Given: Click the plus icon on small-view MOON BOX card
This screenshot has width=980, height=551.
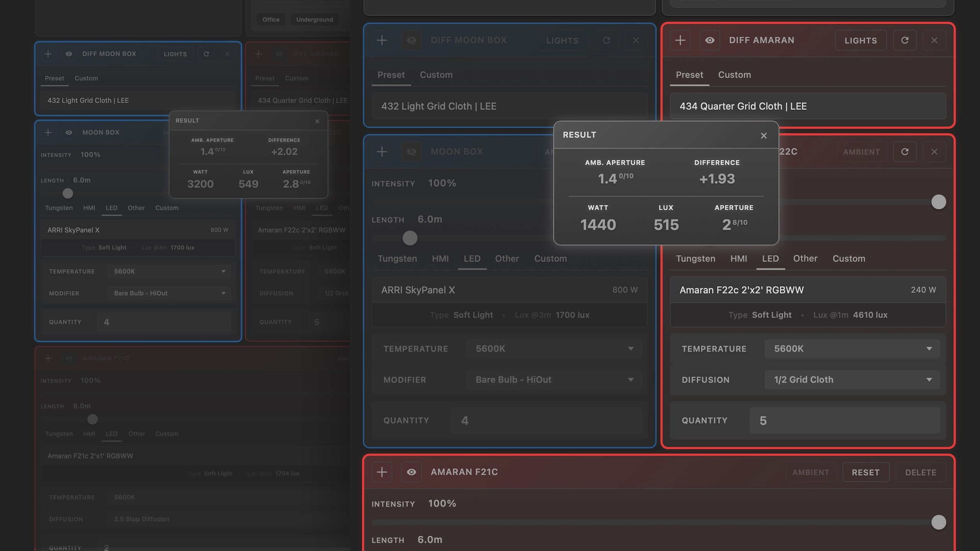Looking at the screenshot, I should (x=48, y=132).
